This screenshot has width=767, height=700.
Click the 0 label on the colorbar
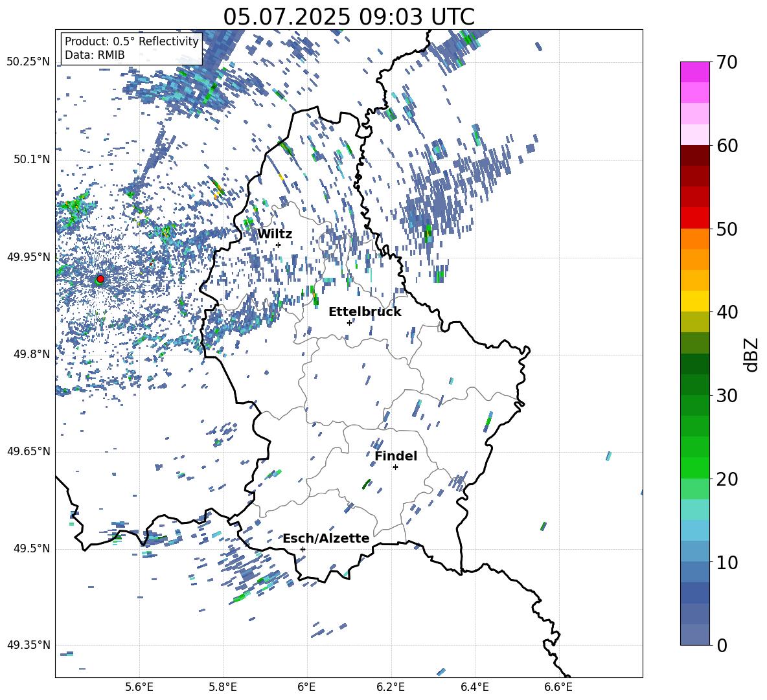click(722, 645)
